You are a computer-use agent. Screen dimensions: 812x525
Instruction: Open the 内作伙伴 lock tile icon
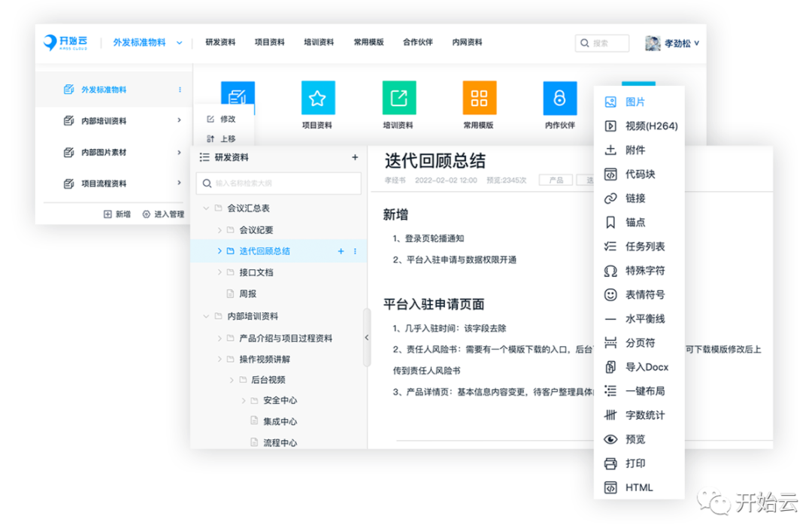[x=559, y=98]
